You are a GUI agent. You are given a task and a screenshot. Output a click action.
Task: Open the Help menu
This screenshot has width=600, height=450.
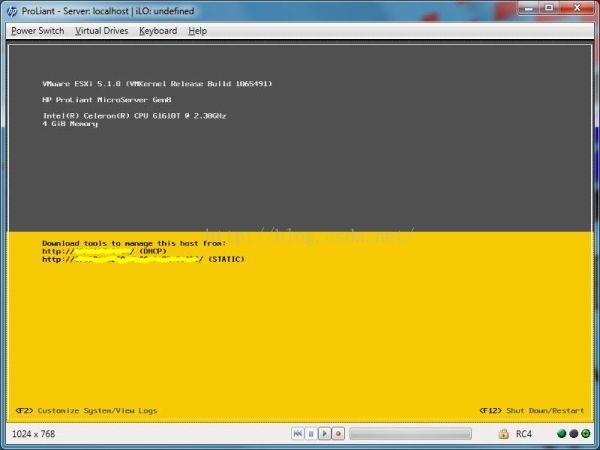[x=197, y=31]
